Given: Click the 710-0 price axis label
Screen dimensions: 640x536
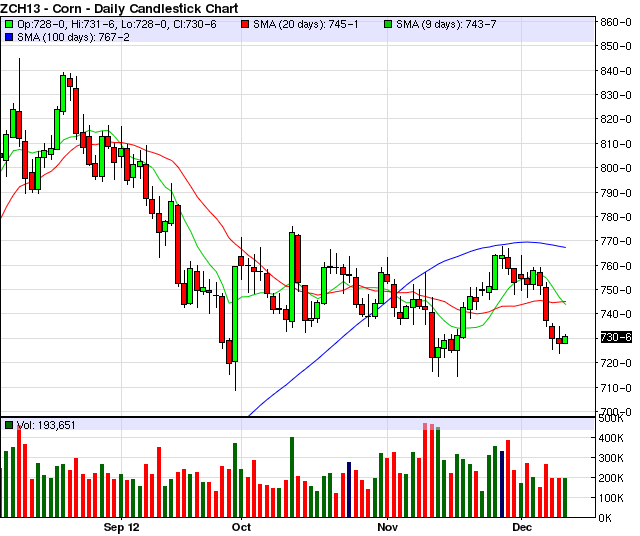Looking at the screenshot, I should point(616,387).
